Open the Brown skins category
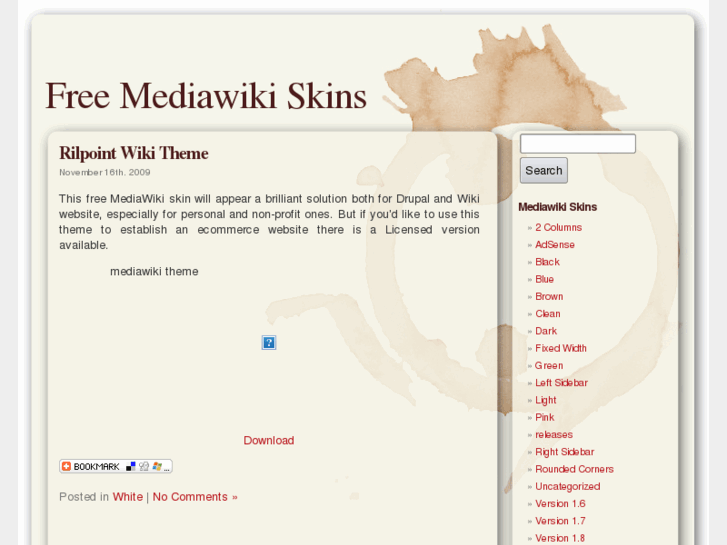 (x=549, y=296)
